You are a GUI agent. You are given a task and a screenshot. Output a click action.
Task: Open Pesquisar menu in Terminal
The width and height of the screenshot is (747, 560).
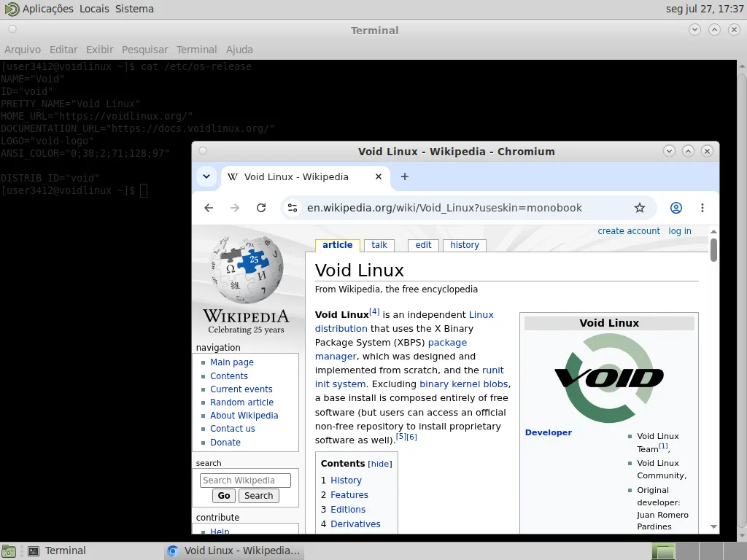[145, 50]
